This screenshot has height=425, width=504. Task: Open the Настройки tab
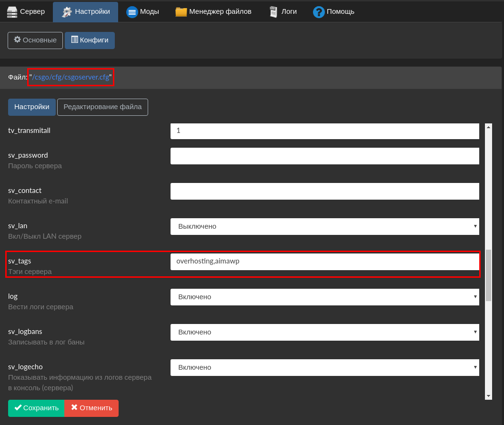[x=85, y=12]
